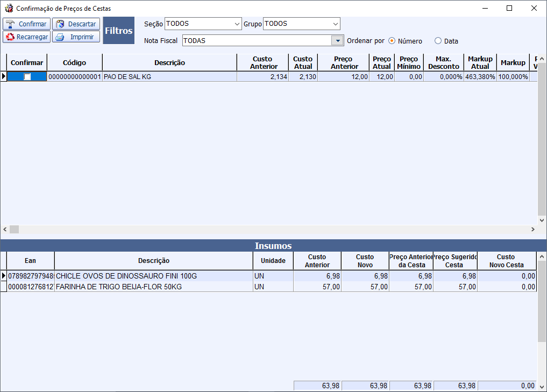This screenshot has width=547, height=392.
Task: Click the Insumos scrollbar up arrow
Action: coord(542,256)
